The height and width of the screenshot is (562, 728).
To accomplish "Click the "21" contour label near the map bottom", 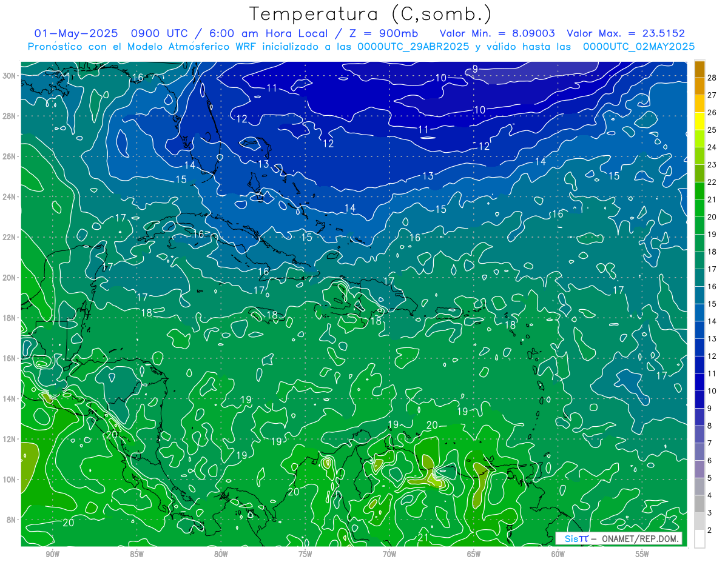I will 423,537.
